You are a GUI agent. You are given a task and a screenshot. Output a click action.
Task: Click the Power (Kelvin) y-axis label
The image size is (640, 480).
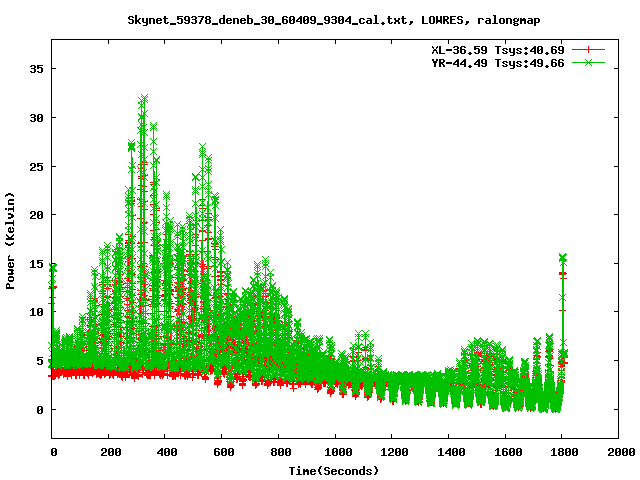(10, 241)
